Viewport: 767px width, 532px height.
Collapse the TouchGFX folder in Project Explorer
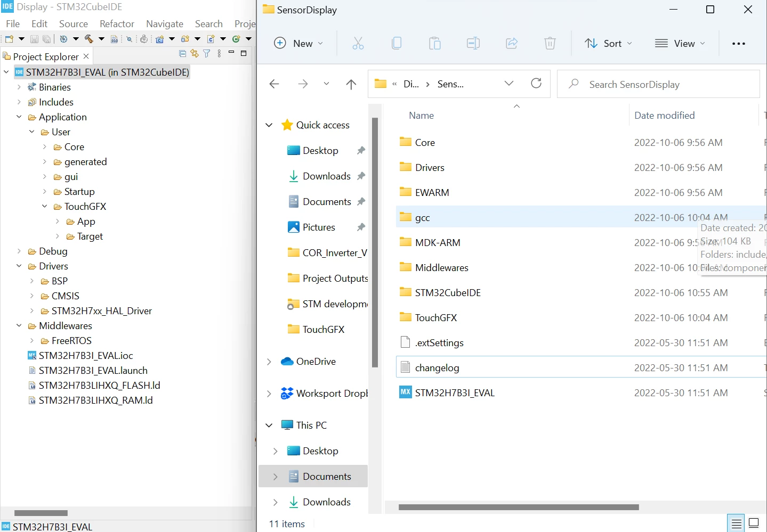(x=45, y=207)
